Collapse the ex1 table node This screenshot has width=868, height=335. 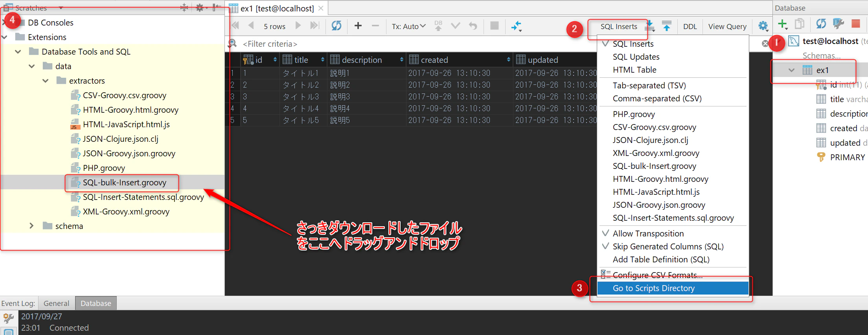(x=792, y=70)
